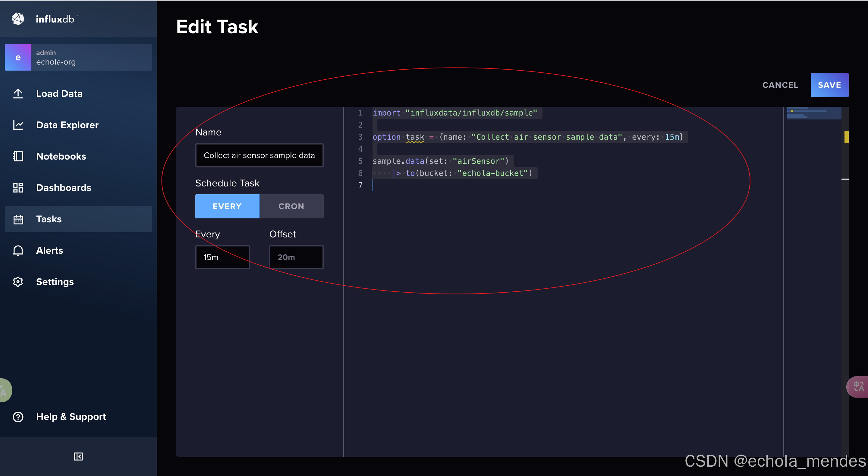Image resolution: width=868 pixels, height=476 pixels.
Task: Click line number 7 in the gutter
Action: tap(360, 185)
